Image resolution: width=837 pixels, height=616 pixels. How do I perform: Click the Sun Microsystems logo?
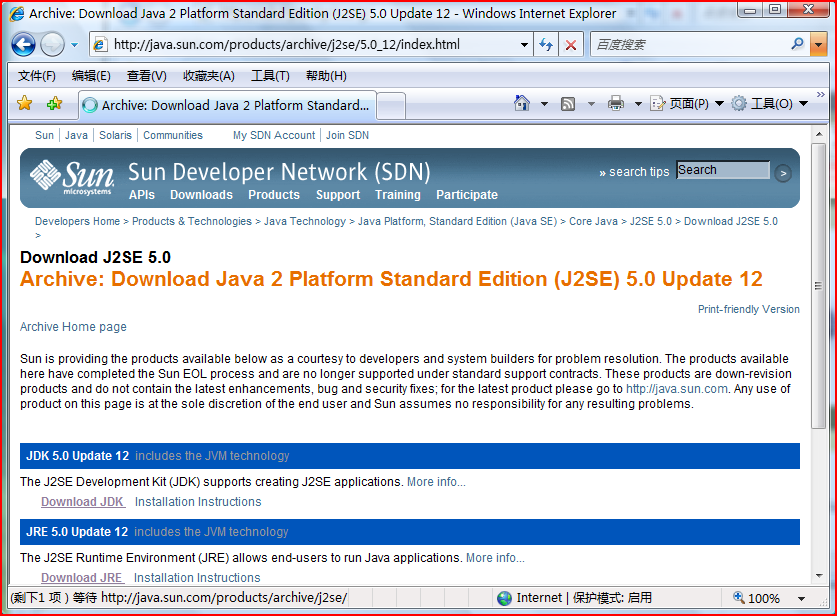point(72,178)
